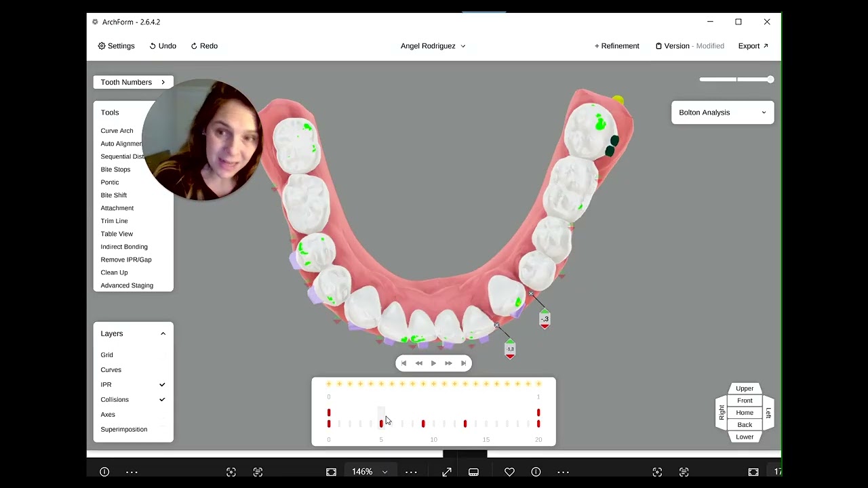Switch to Left view on view cube

(x=768, y=413)
